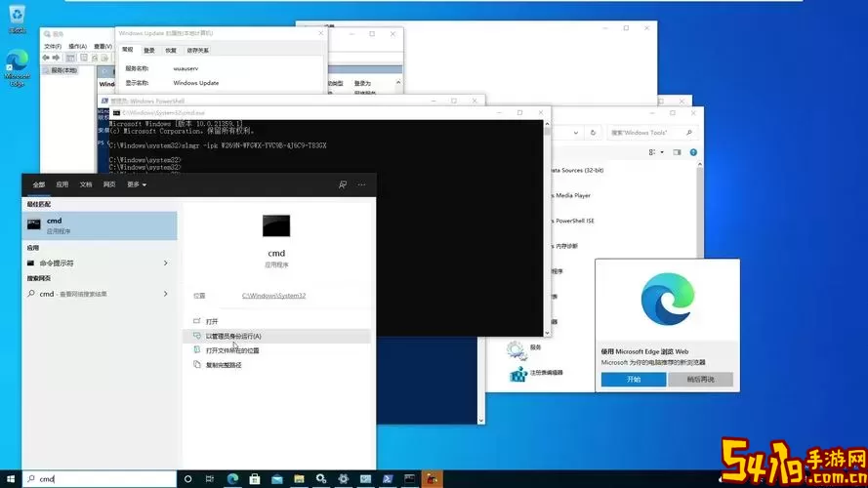
Task: Expand the 更多 filter dropdown
Action: point(137,184)
